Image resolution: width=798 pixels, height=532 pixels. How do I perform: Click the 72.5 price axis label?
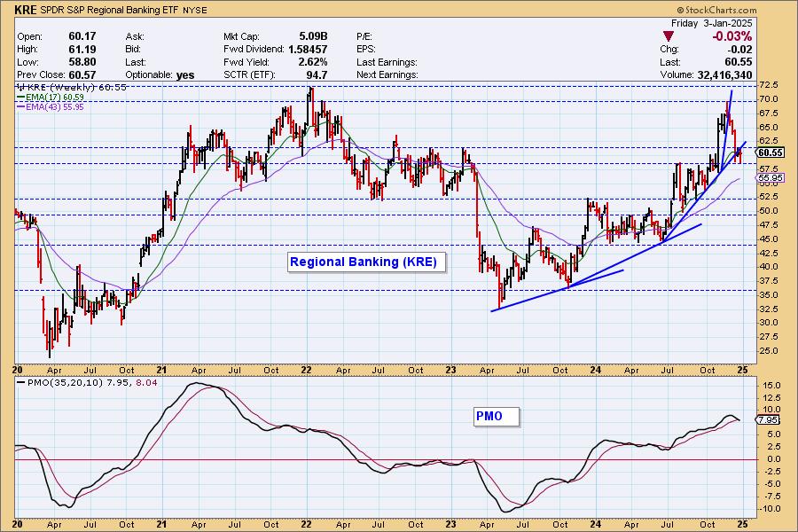click(769, 84)
